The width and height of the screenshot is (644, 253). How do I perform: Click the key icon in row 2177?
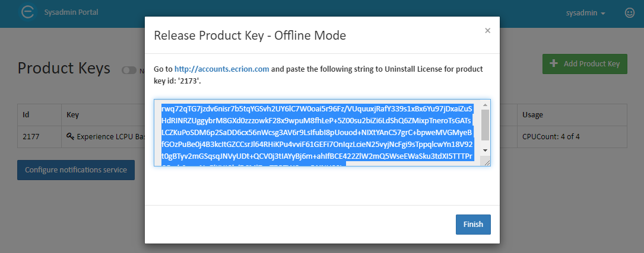(x=70, y=136)
